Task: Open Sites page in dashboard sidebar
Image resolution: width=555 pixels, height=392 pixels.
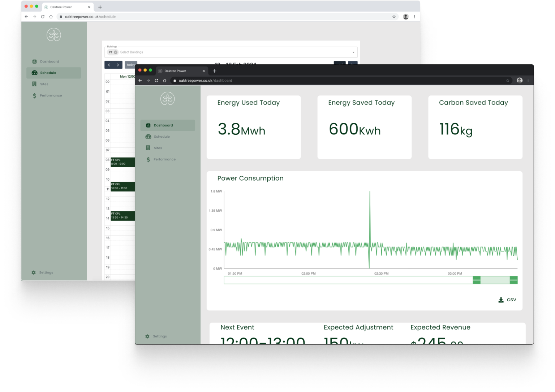Action: (x=158, y=148)
